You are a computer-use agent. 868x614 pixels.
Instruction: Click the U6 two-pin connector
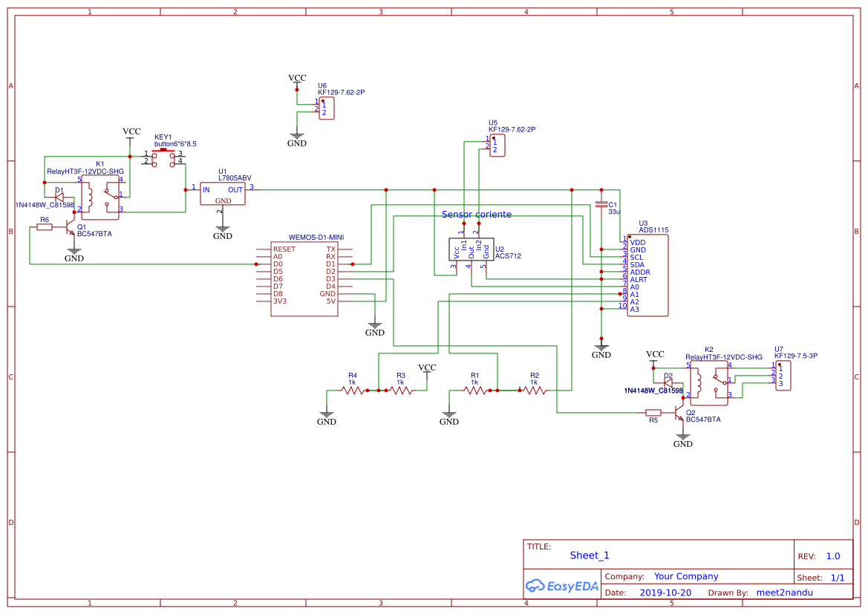coord(327,108)
